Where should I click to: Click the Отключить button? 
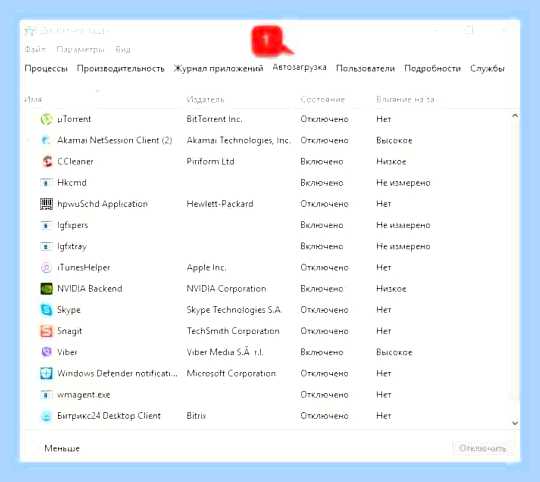pyautogui.click(x=482, y=448)
